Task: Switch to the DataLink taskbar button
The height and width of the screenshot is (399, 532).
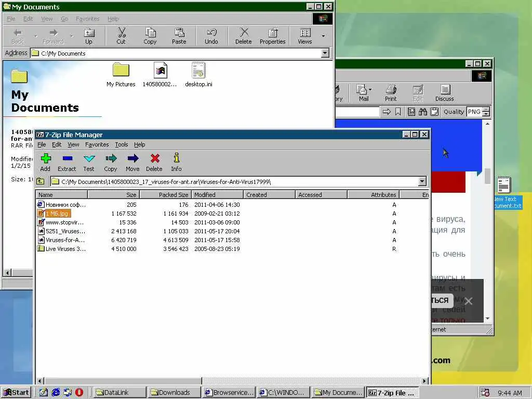Action: click(120, 393)
